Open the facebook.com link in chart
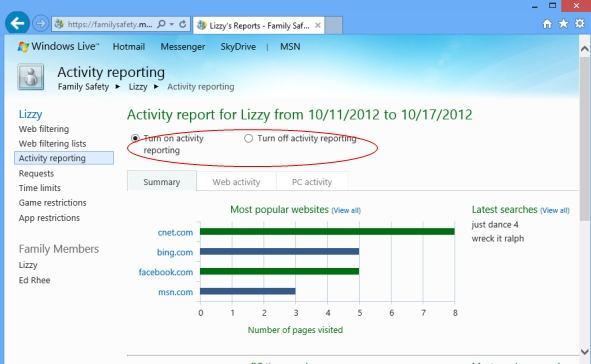 click(x=166, y=272)
